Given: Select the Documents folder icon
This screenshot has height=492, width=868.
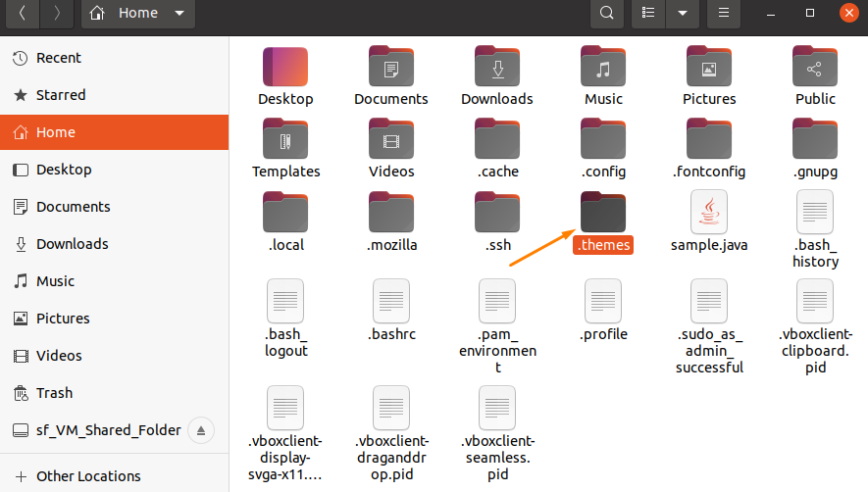Looking at the screenshot, I should click(391, 67).
